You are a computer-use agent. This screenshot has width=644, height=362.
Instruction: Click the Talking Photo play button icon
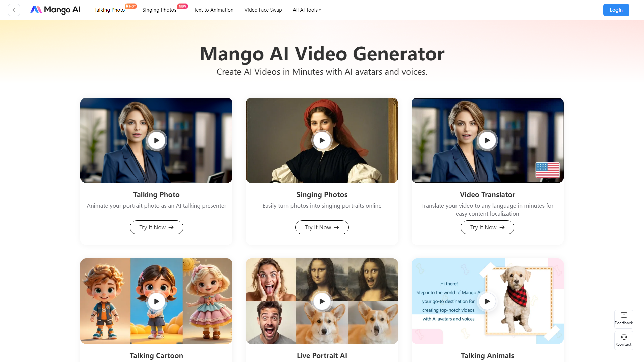coord(156,140)
